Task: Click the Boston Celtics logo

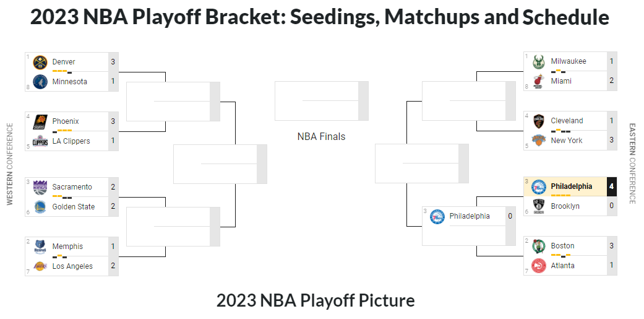Action: tap(539, 246)
